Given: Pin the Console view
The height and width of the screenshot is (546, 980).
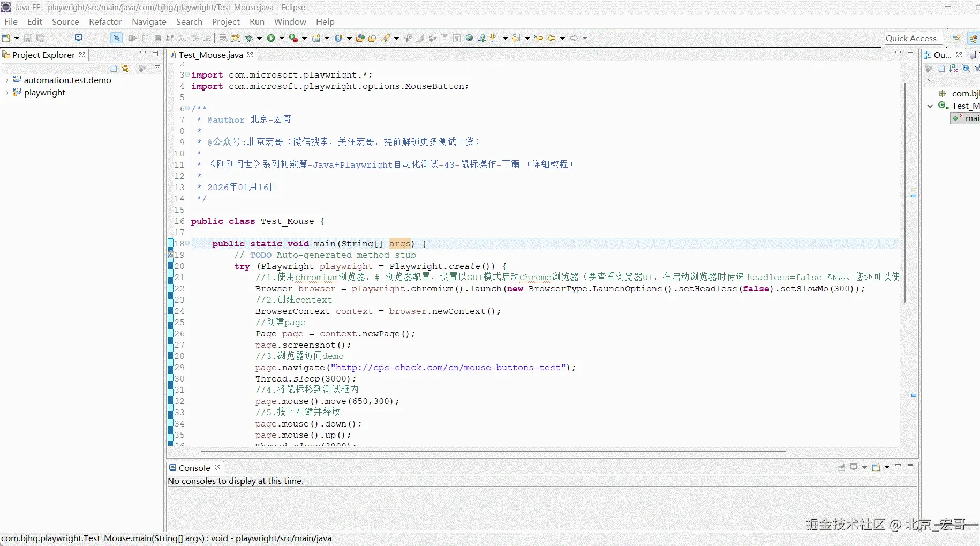Looking at the screenshot, I should pos(841,468).
